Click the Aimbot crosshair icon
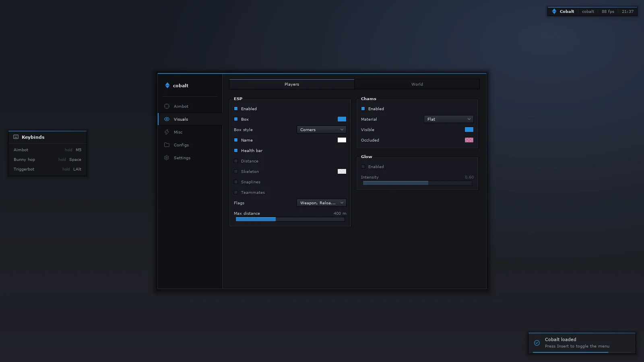Image resolution: width=644 pixels, height=362 pixels. coord(167,106)
